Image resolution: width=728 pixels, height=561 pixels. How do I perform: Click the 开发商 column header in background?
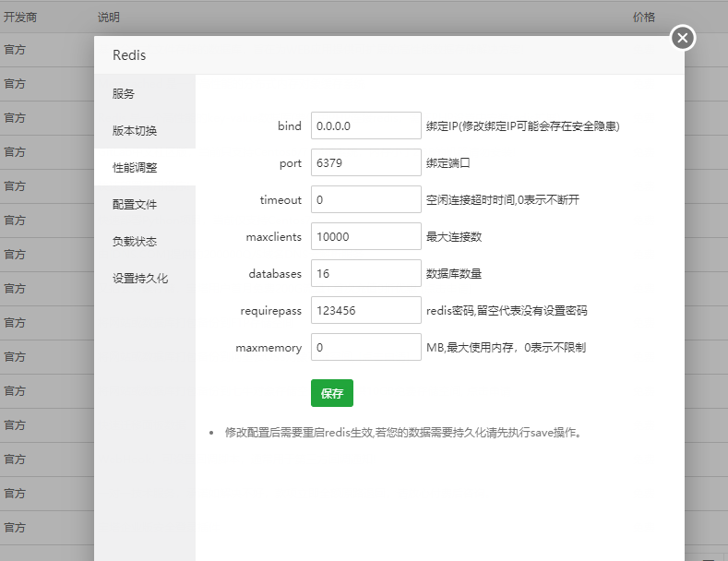pyautogui.click(x=20, y=18)
